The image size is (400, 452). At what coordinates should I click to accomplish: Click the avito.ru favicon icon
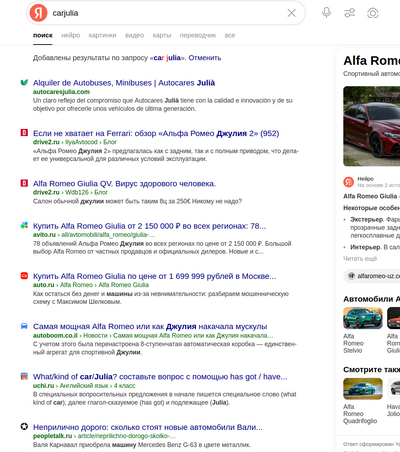point(24,226)
